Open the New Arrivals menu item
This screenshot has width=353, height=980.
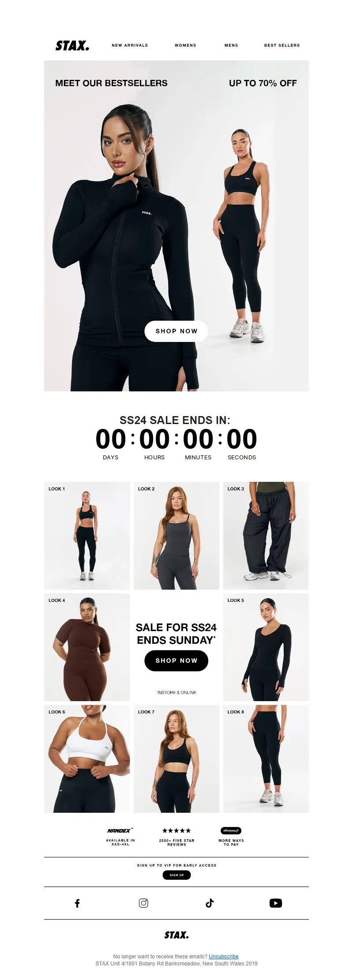pyautogui.click(x=130, y=45)
